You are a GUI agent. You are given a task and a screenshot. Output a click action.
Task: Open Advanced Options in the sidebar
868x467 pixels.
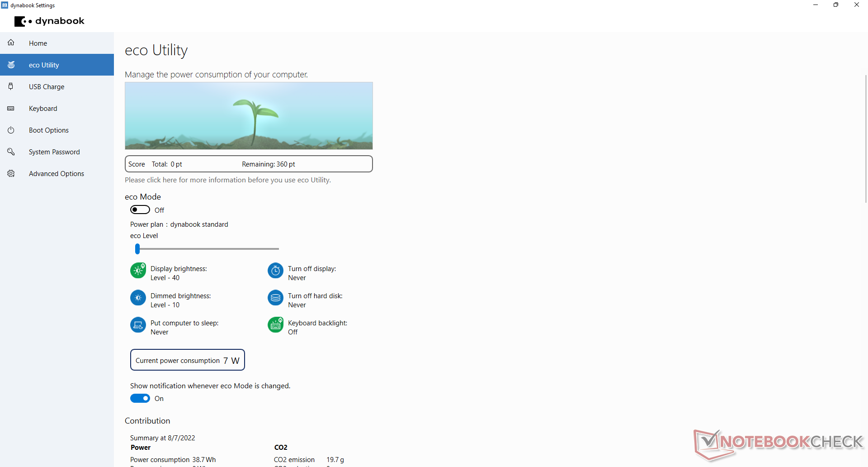click(57, 173)
